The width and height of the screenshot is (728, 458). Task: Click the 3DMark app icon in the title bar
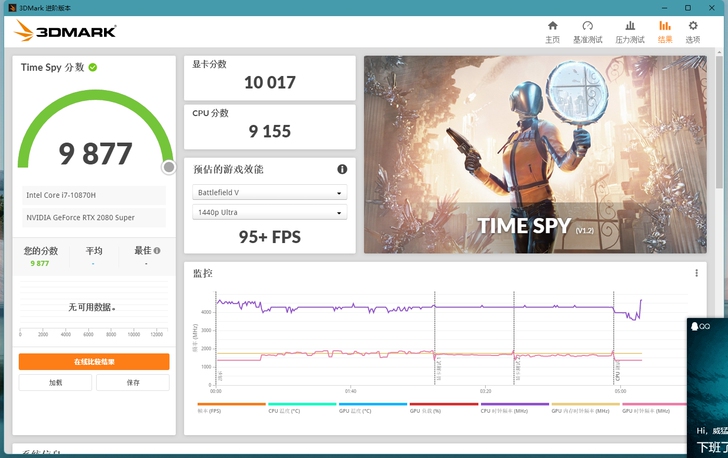coord(13,8)
